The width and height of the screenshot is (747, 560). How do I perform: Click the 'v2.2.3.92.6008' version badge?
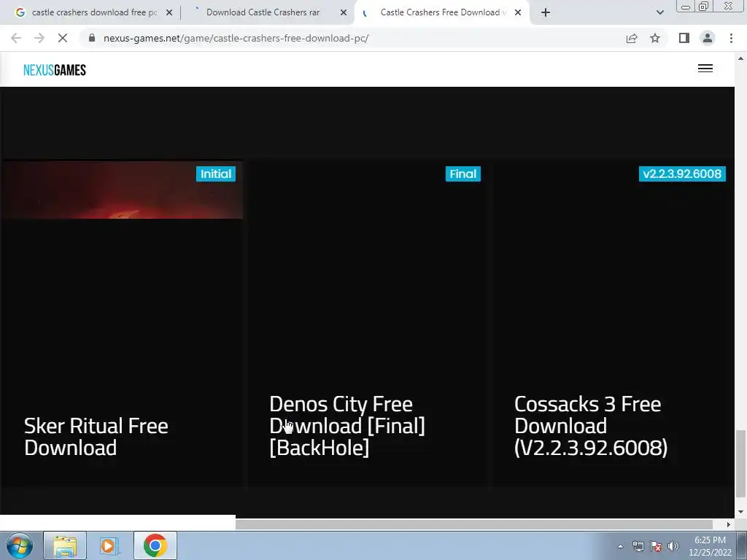pos(682,174)
